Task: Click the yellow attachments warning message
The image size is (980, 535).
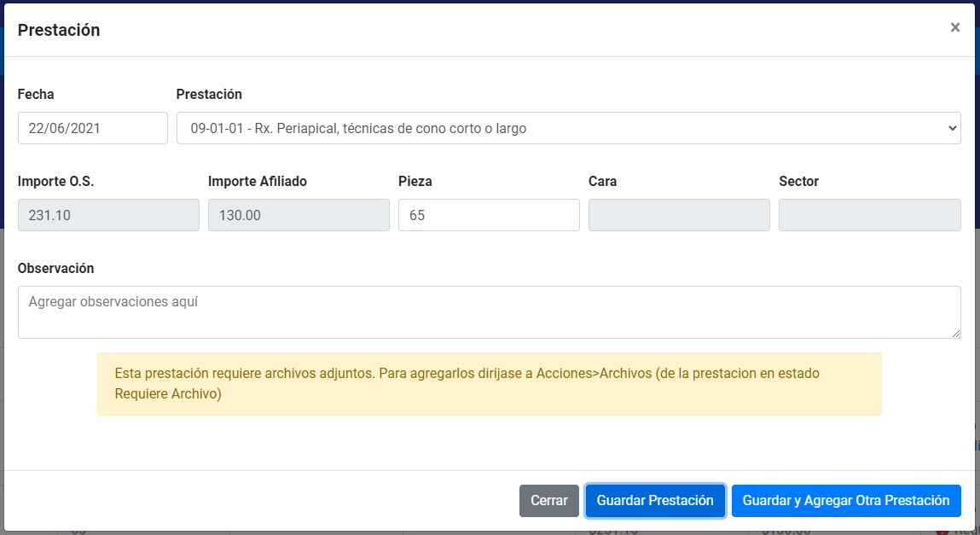Action: coord(489,384)
